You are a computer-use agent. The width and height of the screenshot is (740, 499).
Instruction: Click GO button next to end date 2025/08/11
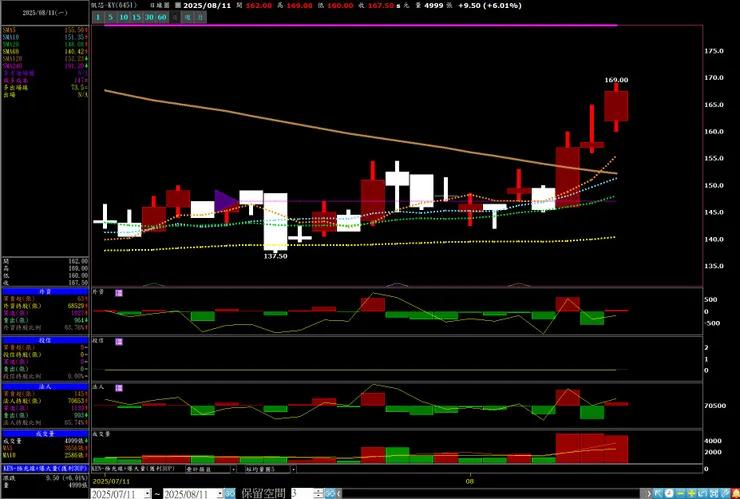pyautogui.click(x=230, y=494)
